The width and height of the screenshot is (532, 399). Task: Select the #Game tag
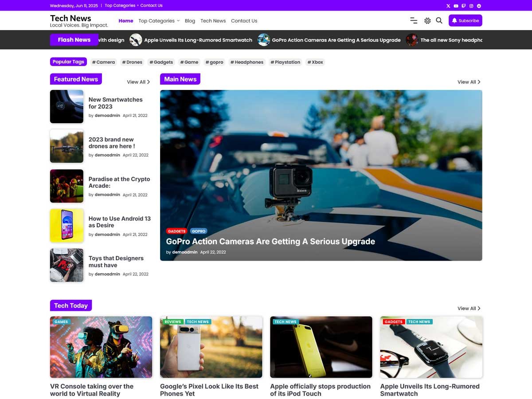(189, 62)
